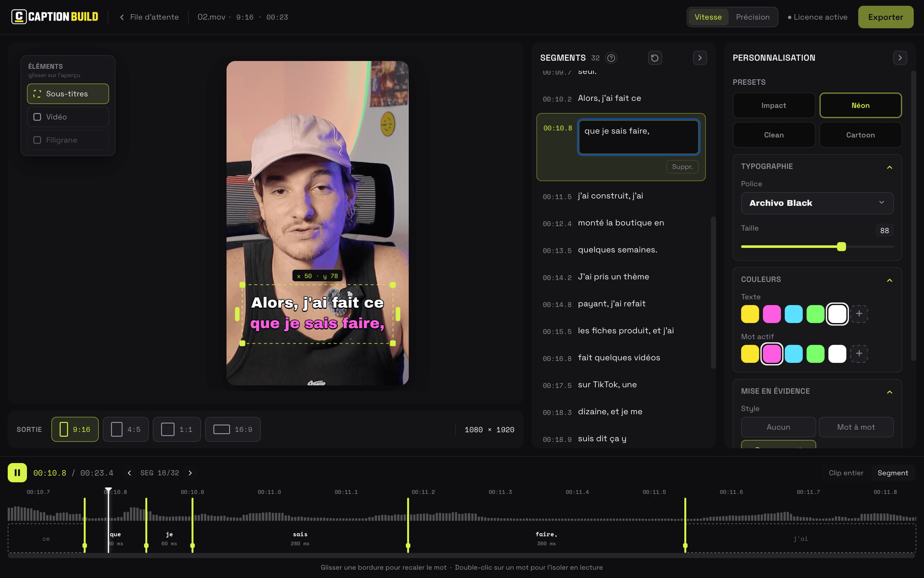The height and width of the screenshot is (578, 924).
Task: Pick green for Mot actif color
Action: [x=815, y=354]
